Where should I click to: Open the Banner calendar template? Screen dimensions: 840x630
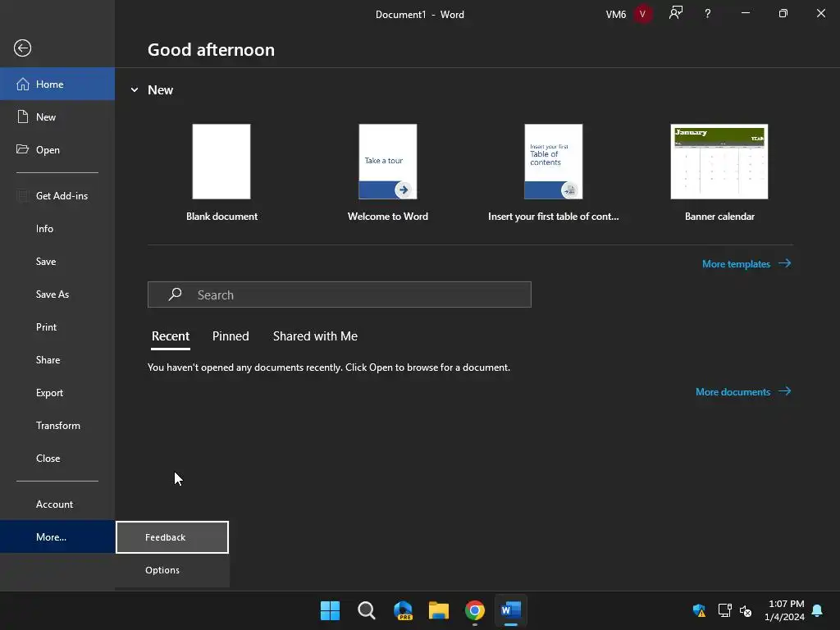[719, 162]
